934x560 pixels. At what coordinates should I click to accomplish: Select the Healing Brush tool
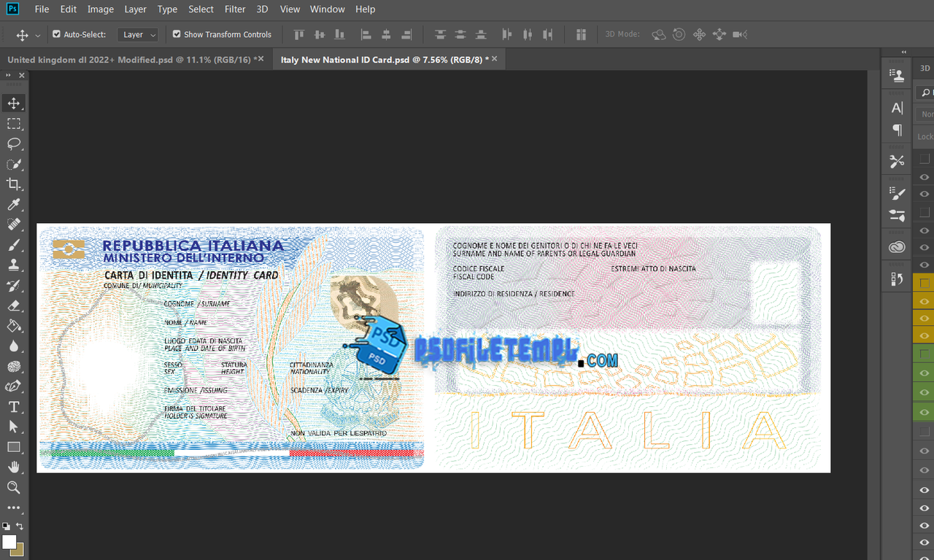[x=14, y=225]
